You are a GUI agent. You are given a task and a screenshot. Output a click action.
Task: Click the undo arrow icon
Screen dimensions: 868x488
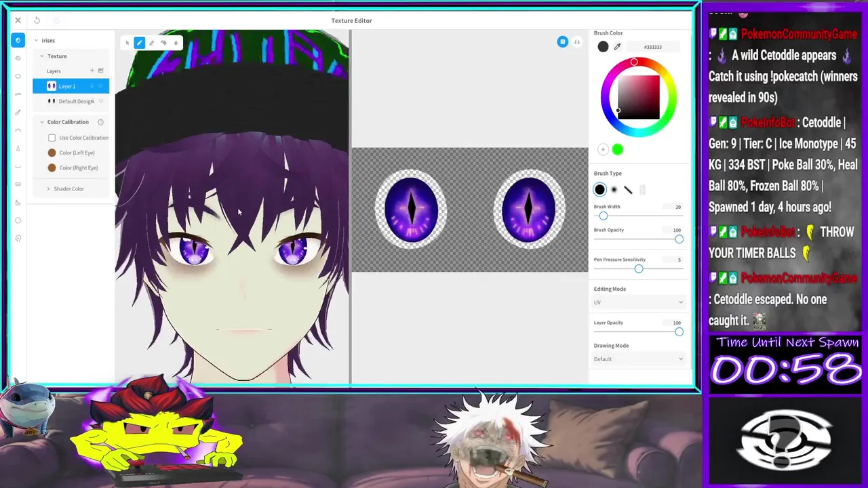point(37,20)
